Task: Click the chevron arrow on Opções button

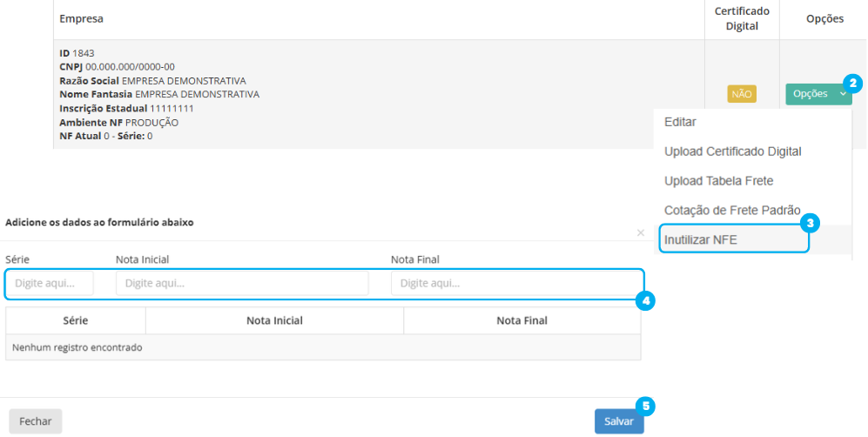Action: pyautogui.click(x=842, y=94)
